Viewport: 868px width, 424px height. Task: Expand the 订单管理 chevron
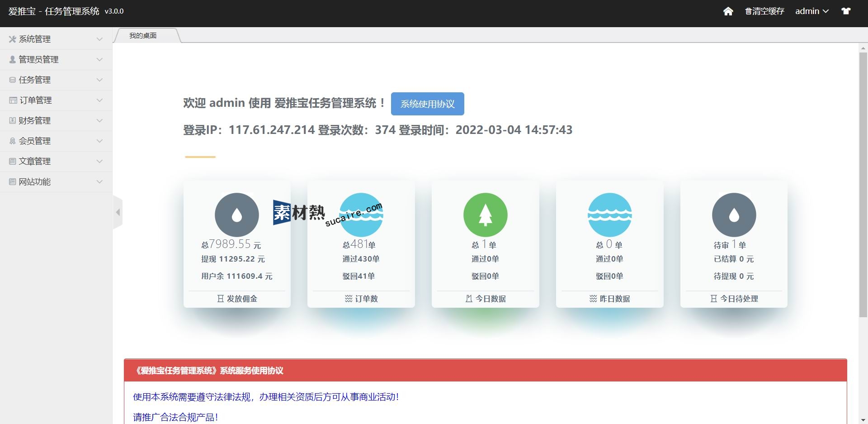click(x=99, y=100)
